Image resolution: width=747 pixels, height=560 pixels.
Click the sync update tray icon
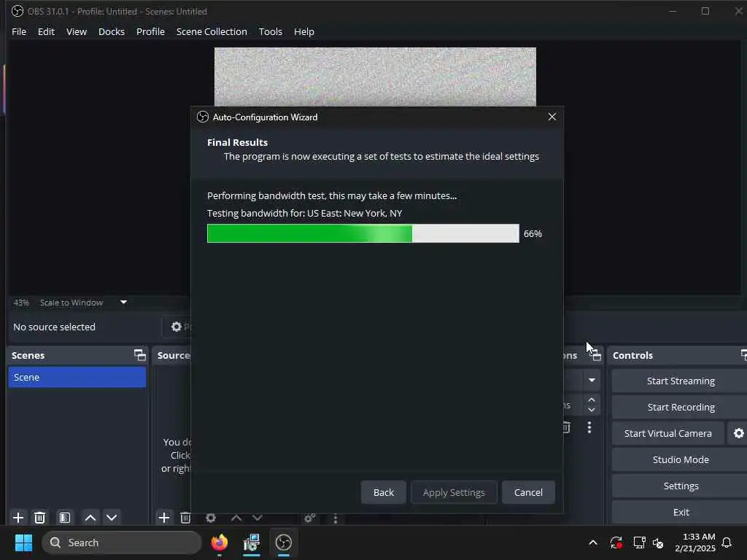click(616, 542)
